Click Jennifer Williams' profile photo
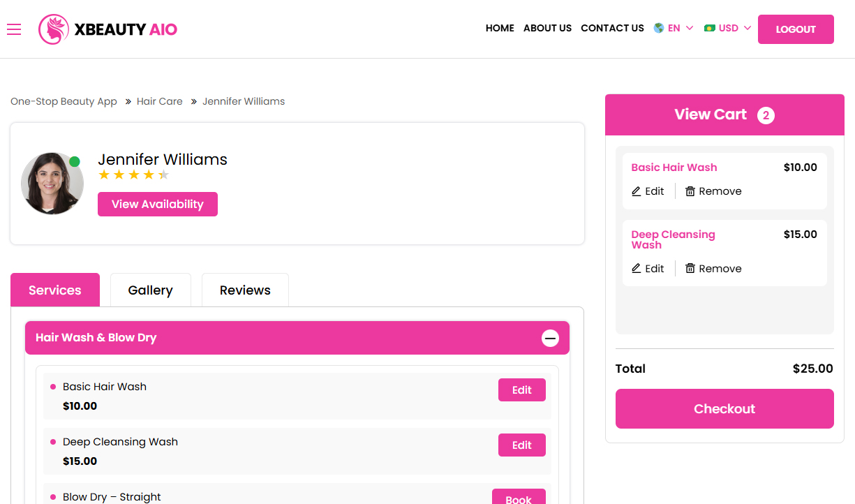The width and height of the screenshot is (855, 504). click(x=52, y=184)
